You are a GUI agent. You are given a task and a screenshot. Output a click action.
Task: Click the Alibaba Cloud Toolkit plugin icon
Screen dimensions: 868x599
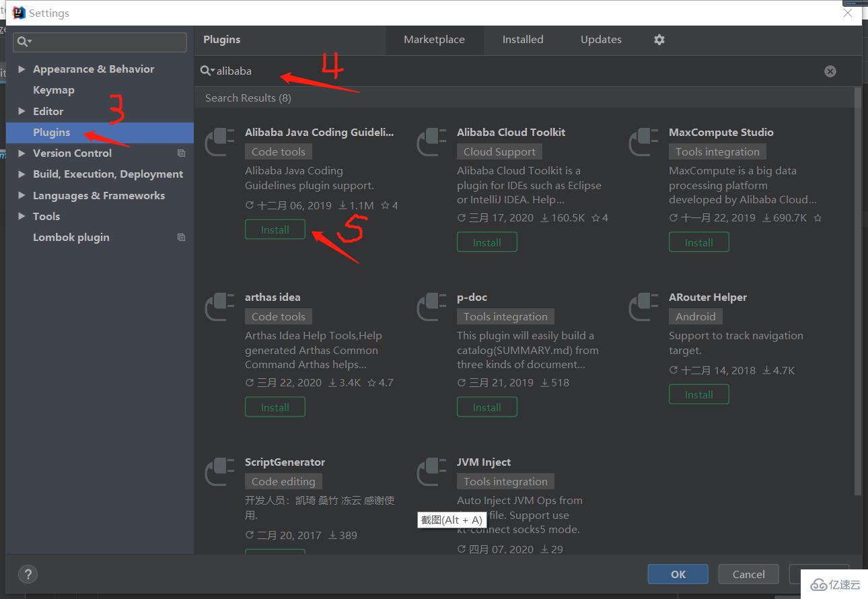431,143
